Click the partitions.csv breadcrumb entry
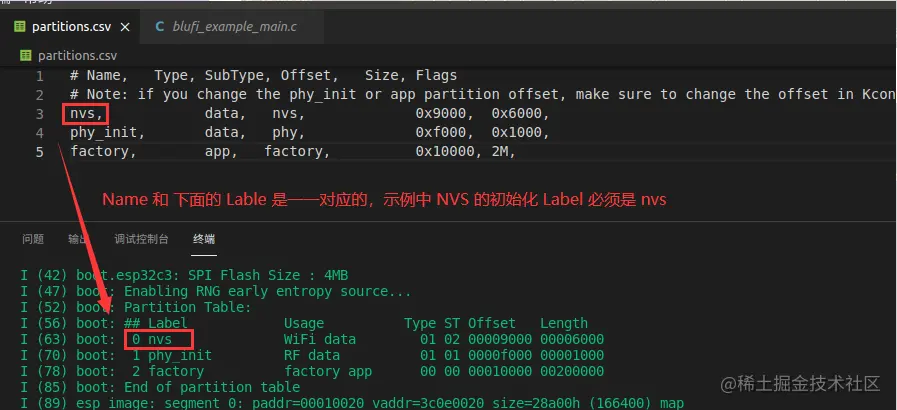This screenshot has height=410, width=897. (77, 55)
